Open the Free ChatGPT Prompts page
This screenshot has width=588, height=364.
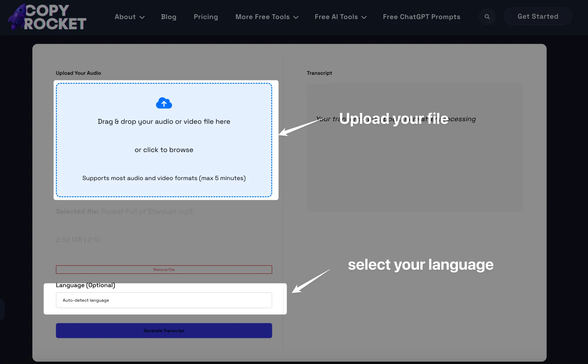[421, 17]
